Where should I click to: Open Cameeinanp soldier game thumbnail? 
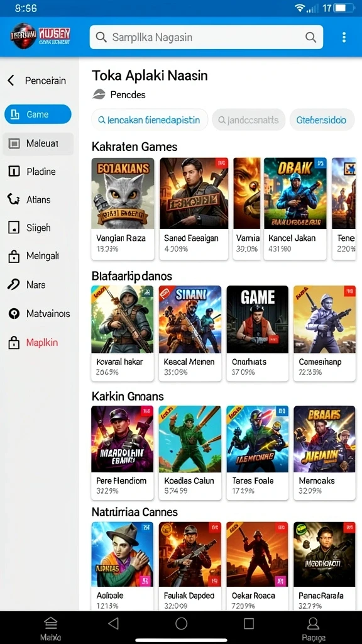[324, 319]
